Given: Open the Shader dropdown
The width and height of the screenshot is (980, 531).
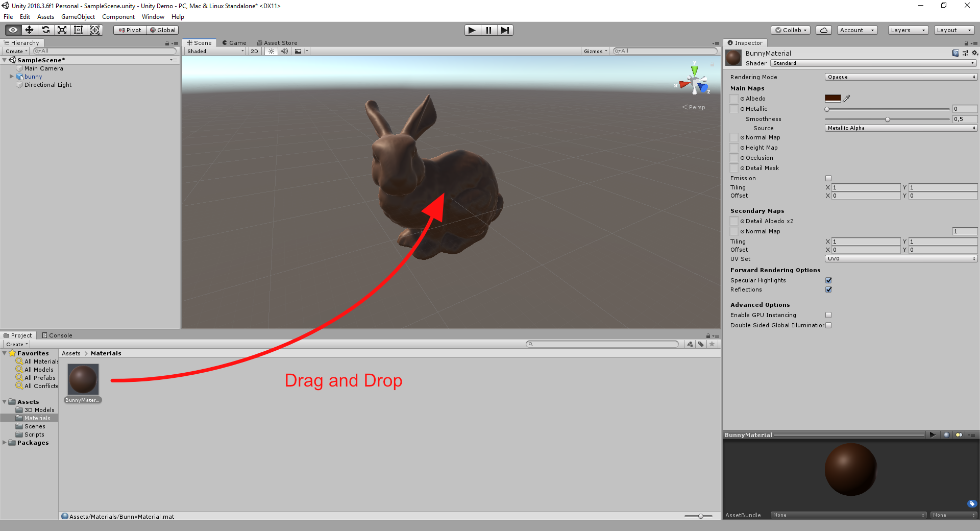Looking at the screenshot, I should [x=873, y=63].
